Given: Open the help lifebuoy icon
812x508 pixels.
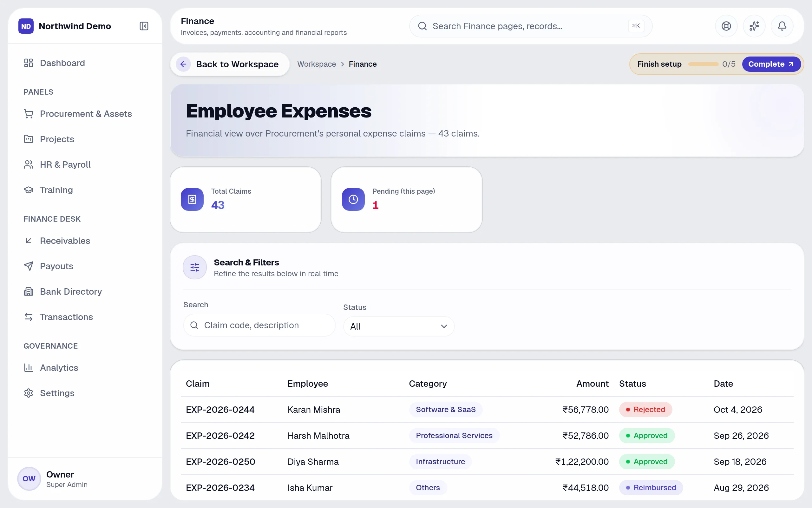Looking at the screenshot, I should point(726,26).
